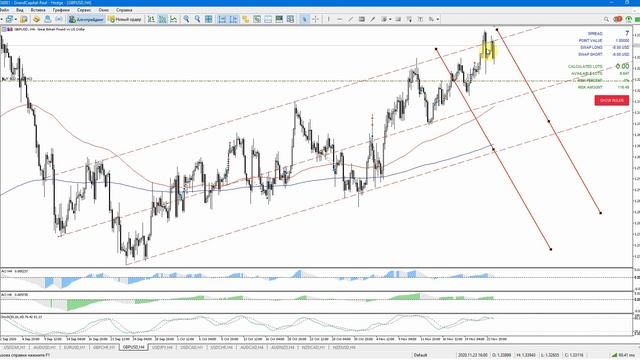Viewport: 640px width, 360px height.
Task: Switch chart to line chart mode
Action: pos(173,19)
